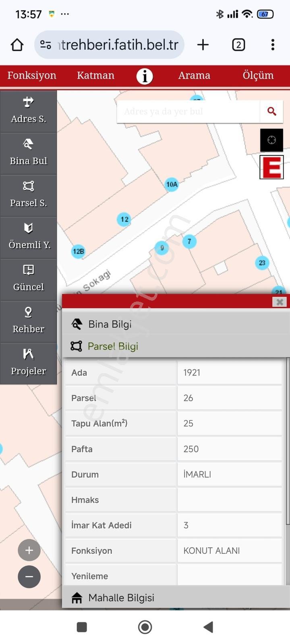Select the Parsel value 26
This screenshot has width=290, height=644.
188,398
